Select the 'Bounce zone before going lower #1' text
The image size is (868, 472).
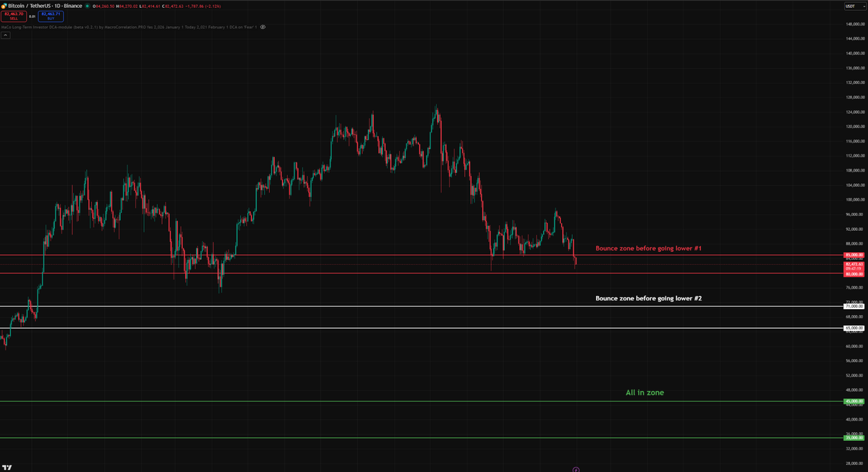click(x=647, y=248)
